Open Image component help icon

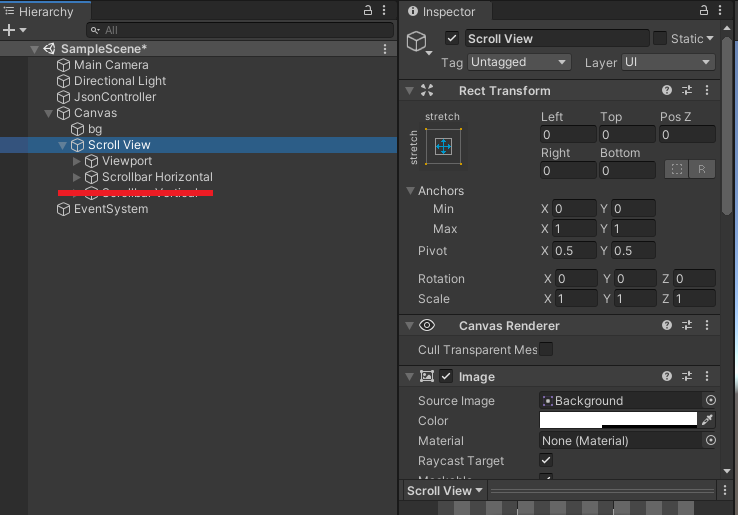(667, 376)
